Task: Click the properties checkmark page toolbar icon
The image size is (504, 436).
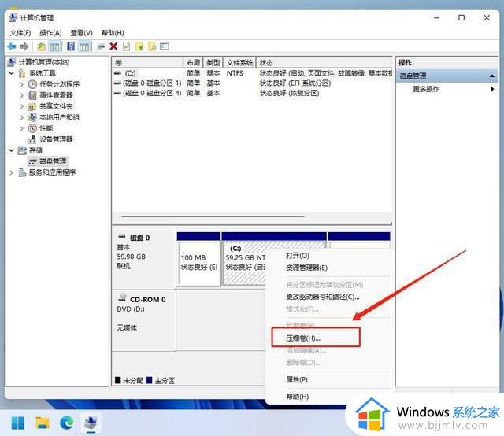Action: (x=127, y=46)
